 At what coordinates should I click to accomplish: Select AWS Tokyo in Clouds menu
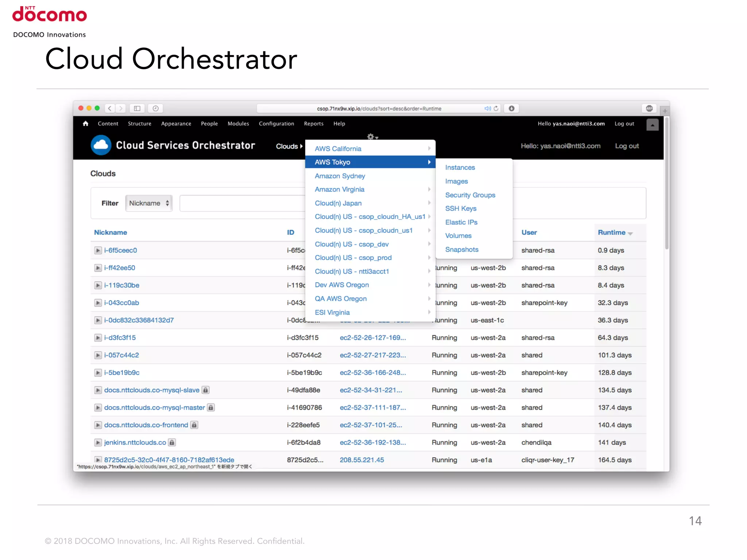click(370, 162)
